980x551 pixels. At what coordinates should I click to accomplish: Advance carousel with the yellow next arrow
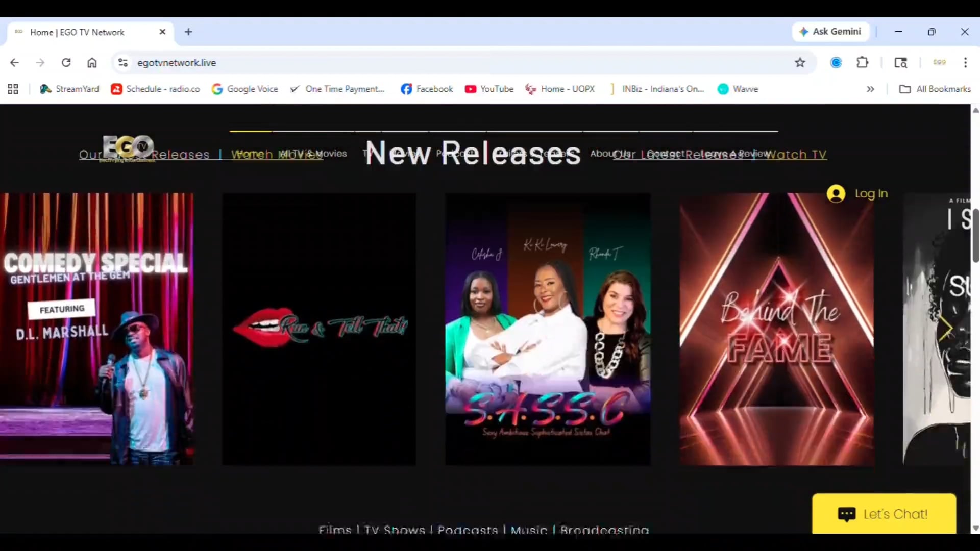pos(945,329)
